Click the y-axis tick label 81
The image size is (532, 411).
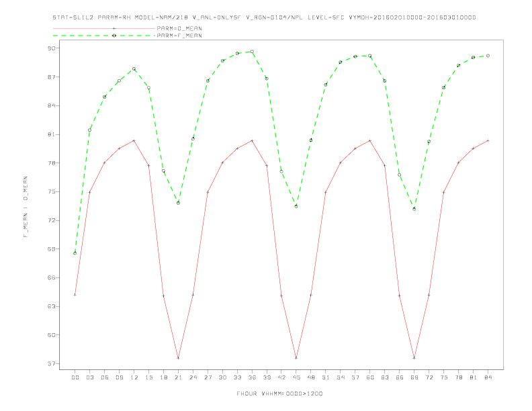tap(52, 134)
